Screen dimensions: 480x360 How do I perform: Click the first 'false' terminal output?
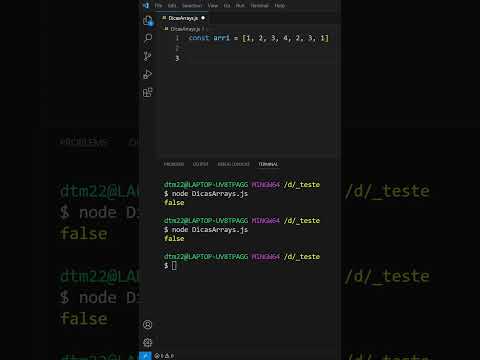(174, 203)
